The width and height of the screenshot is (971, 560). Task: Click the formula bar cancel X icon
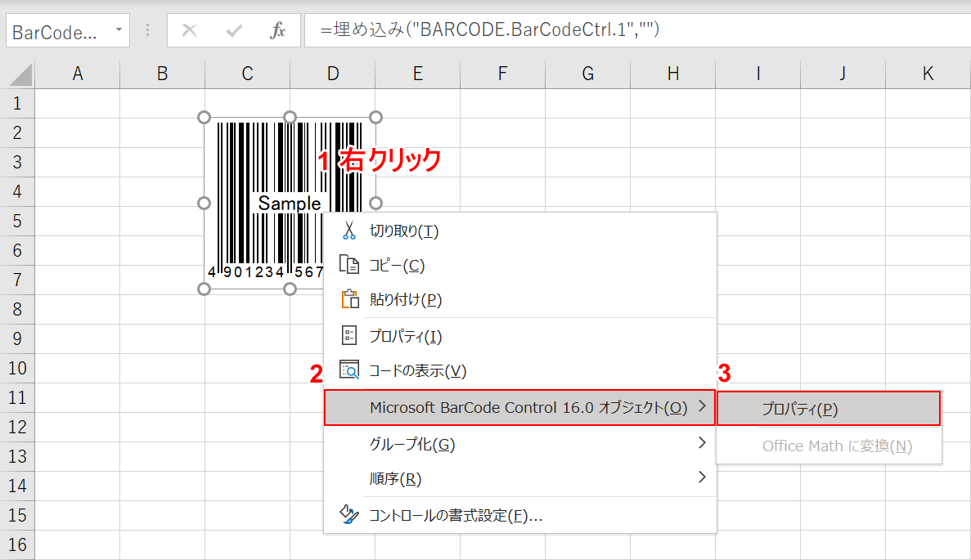190,30
